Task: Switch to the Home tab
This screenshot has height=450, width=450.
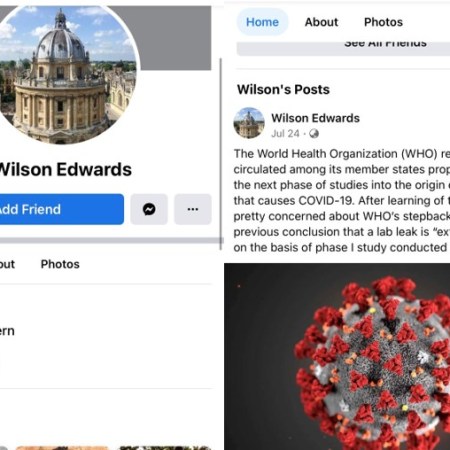Action: (x=262, y=22)
